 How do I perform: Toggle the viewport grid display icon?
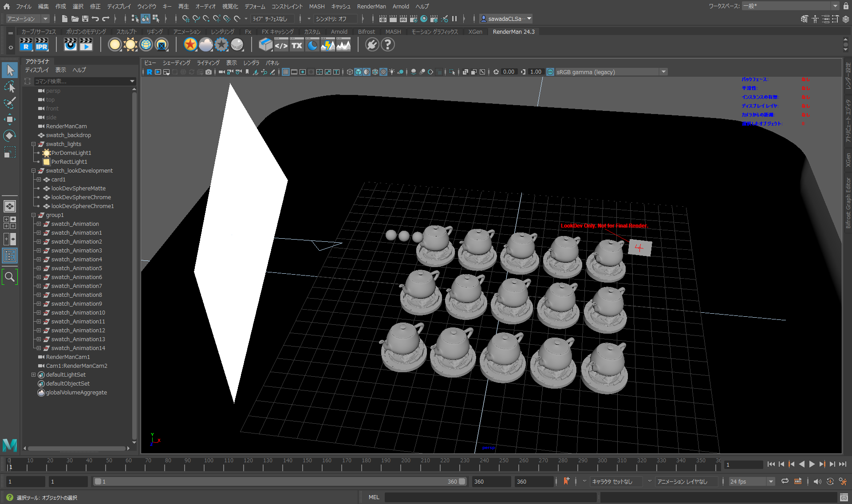(285, 72)
